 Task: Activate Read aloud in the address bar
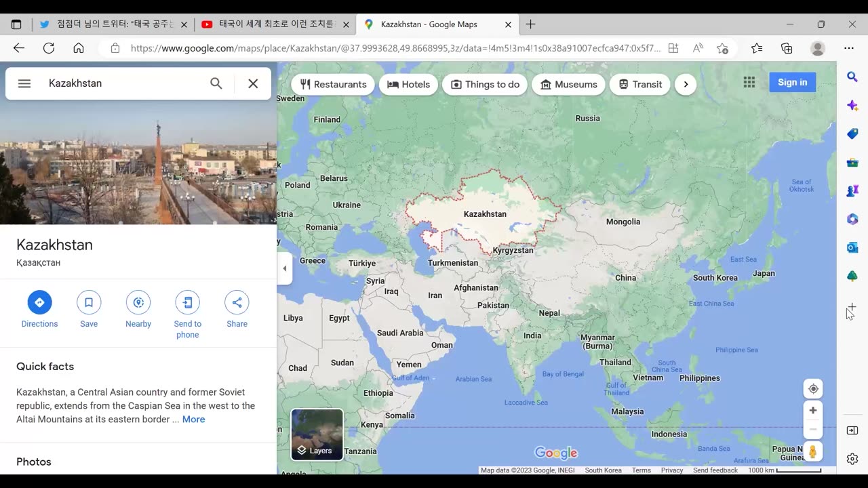click(698, 48)
